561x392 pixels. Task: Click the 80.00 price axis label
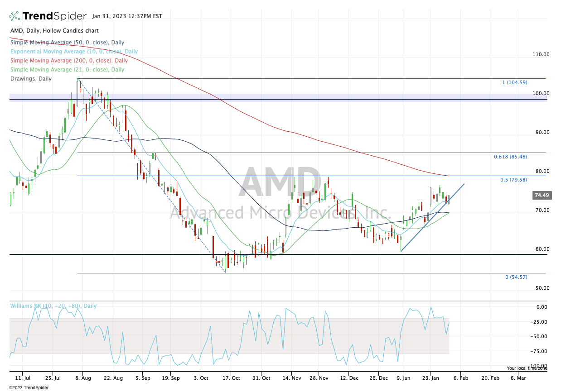point(542,171)
